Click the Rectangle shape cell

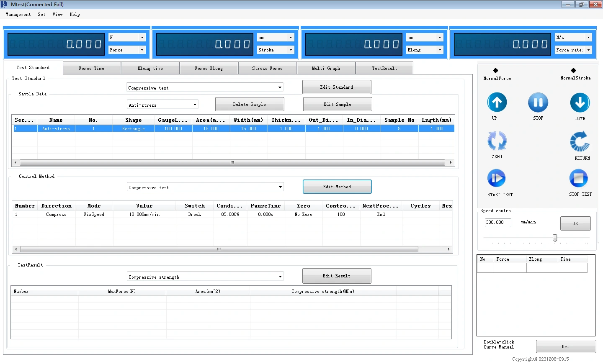(134, 128)
